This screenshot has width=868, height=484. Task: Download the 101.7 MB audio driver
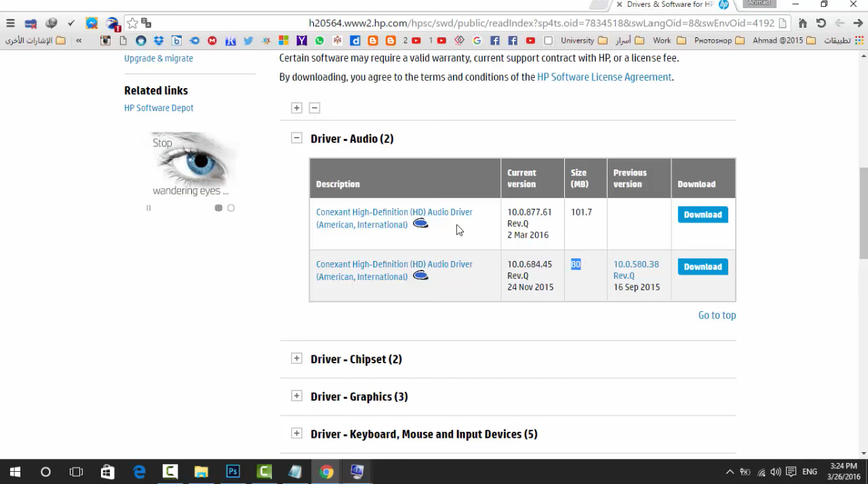point(703,214)
